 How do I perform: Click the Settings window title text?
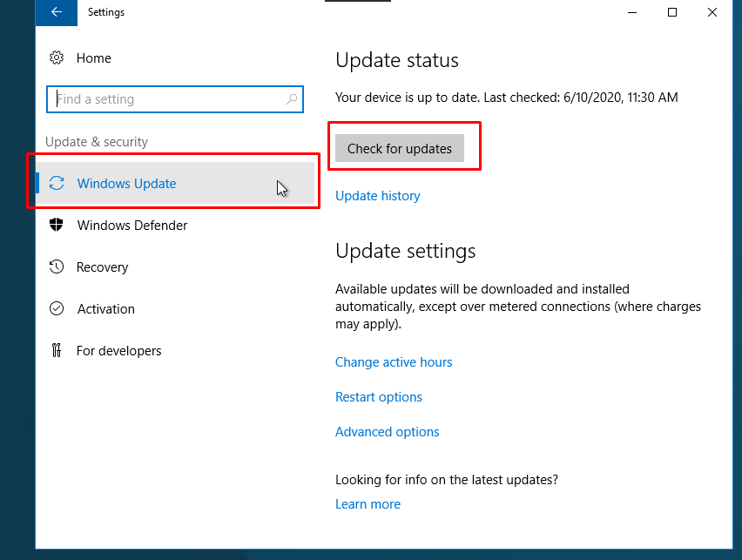(x=106, y=12)
